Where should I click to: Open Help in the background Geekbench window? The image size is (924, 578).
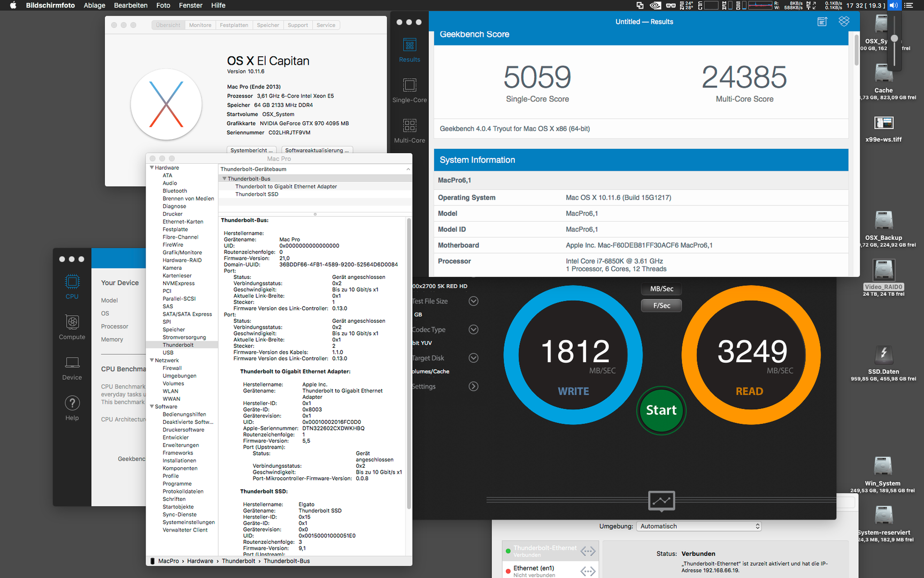[x=72, y=408]
